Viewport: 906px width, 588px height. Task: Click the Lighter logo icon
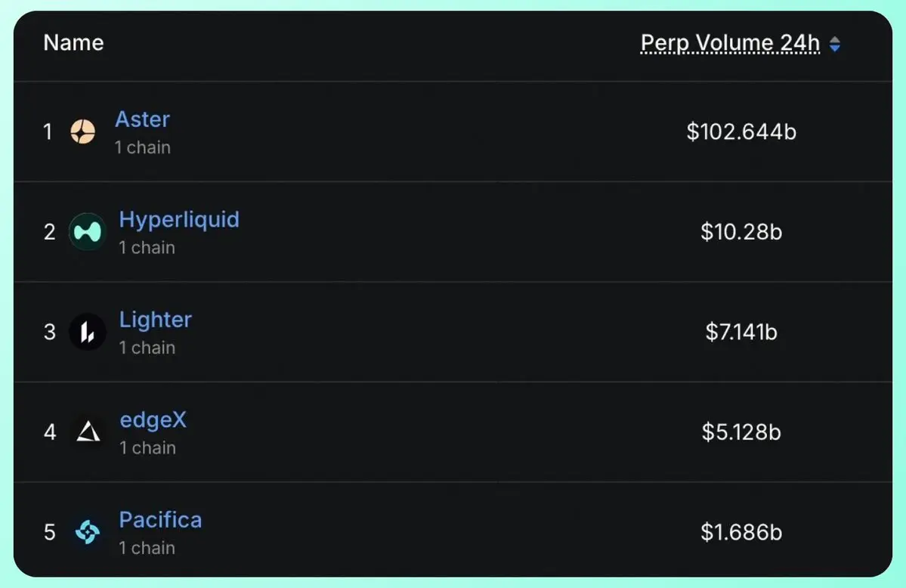pos(87,332)
